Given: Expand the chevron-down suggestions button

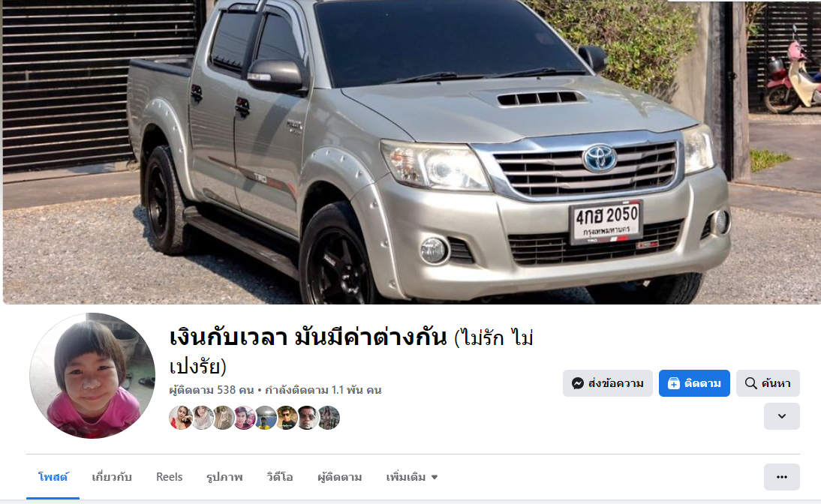Looking at the screenshot, I should [781, 416].
